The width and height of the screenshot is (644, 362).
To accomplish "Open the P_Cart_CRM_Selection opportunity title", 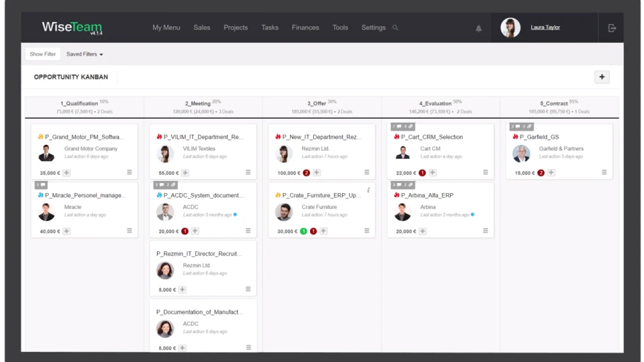I will coord(431,137).
